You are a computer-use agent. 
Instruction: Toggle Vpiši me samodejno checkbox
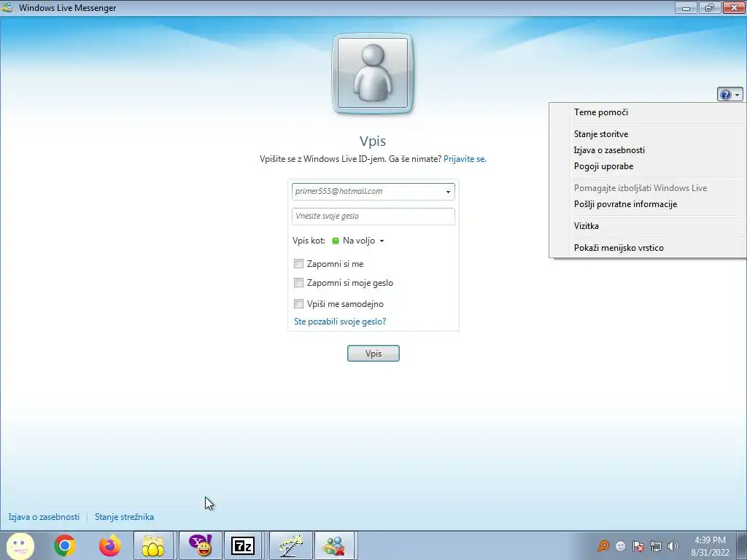click(298, 303)
